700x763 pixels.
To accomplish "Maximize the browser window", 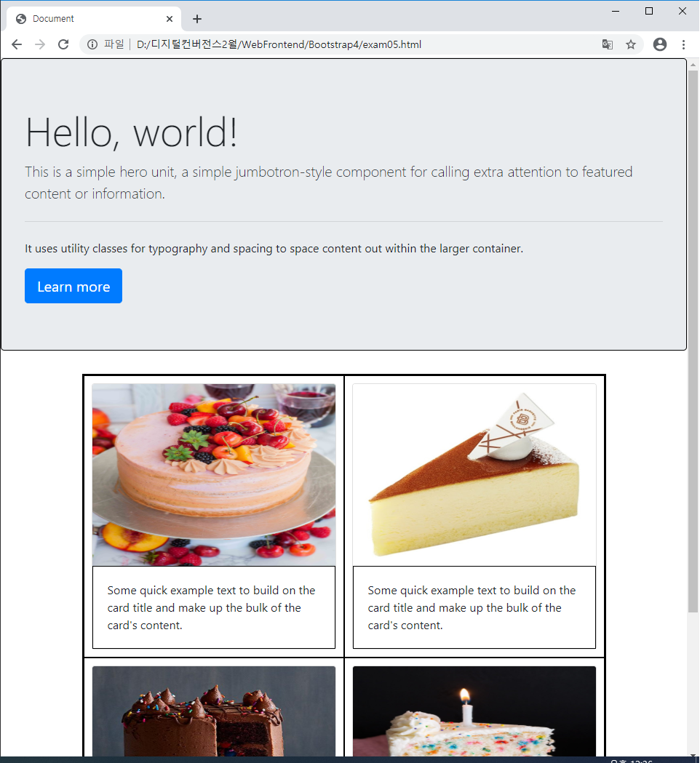I will tap(649, 11).
